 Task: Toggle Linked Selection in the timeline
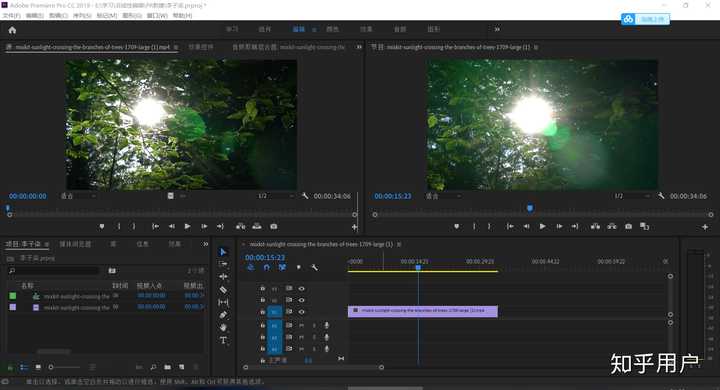(282, 267)
